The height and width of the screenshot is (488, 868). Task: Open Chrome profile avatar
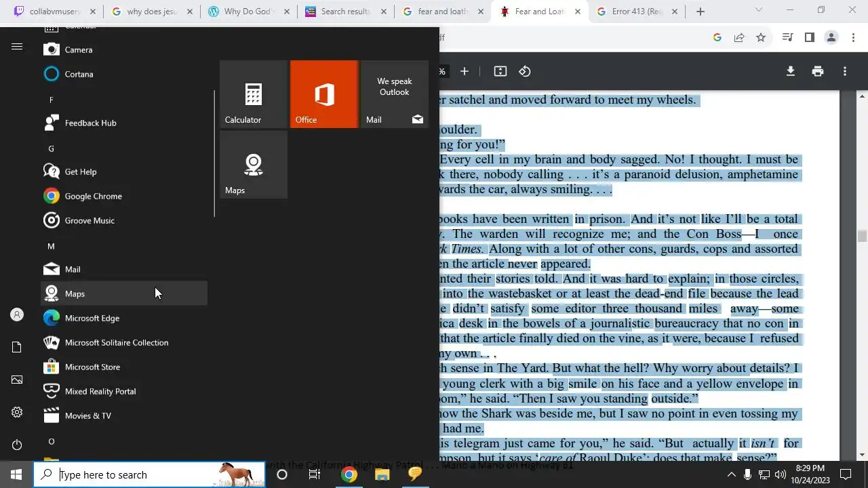pyautogui.click(x=831, y=38)
